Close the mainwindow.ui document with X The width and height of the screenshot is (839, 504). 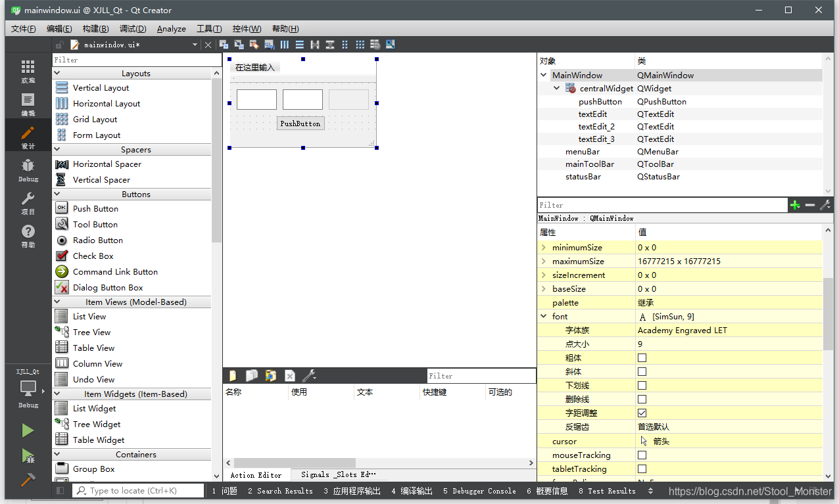208,45
